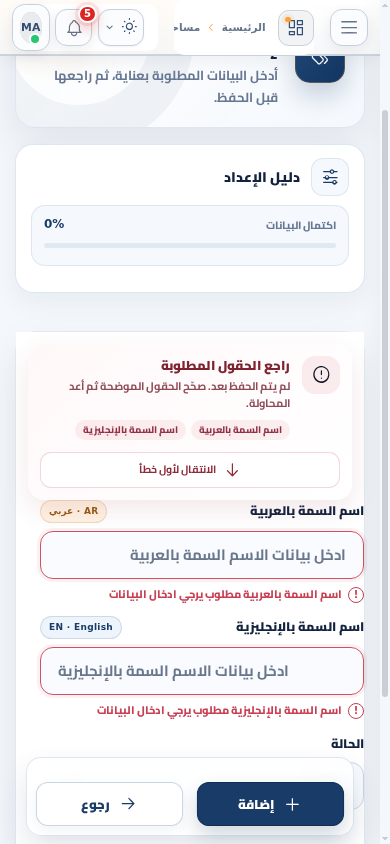The width and height of the screenshot is (390, 844).
Task: Expand theme dropdown chevron
Action: [110, 27]
